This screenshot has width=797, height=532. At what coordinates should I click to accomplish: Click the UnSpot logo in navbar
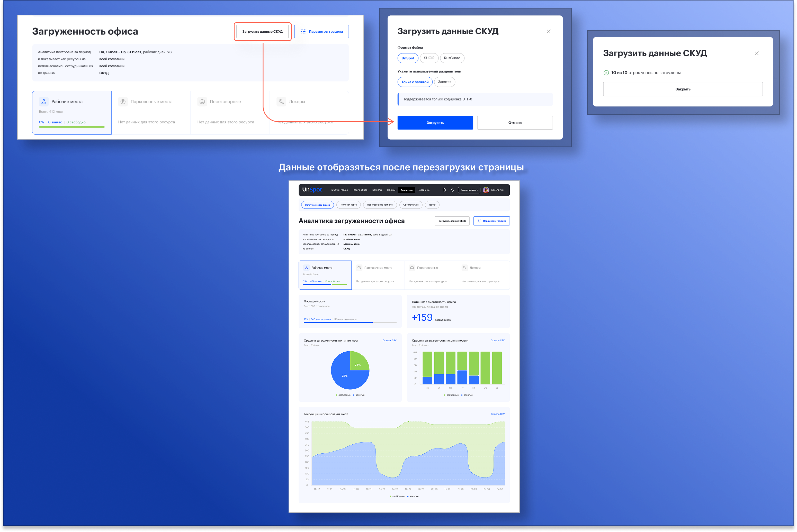click(x=312, y=190)
